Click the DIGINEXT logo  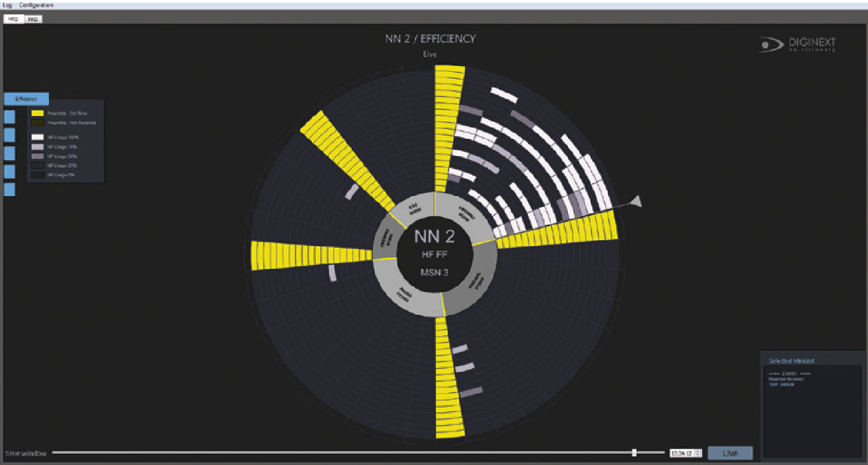coord(798,44)
